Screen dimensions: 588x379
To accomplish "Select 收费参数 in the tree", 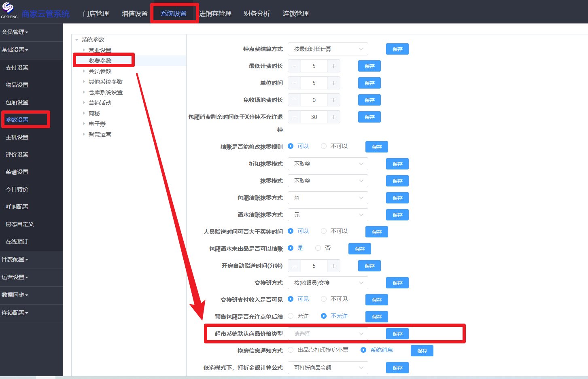I will [x=100, y=61].
